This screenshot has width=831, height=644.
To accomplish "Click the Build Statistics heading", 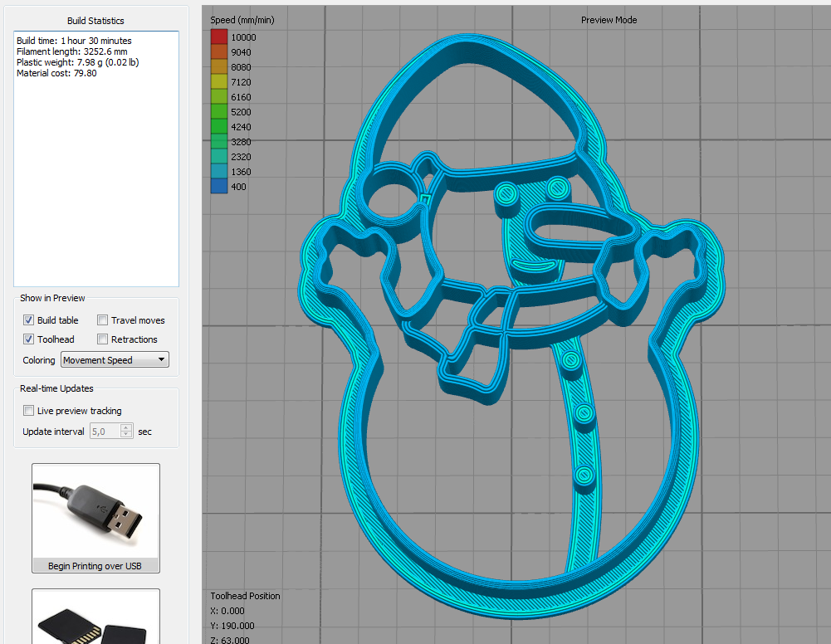I will (95, 21).
